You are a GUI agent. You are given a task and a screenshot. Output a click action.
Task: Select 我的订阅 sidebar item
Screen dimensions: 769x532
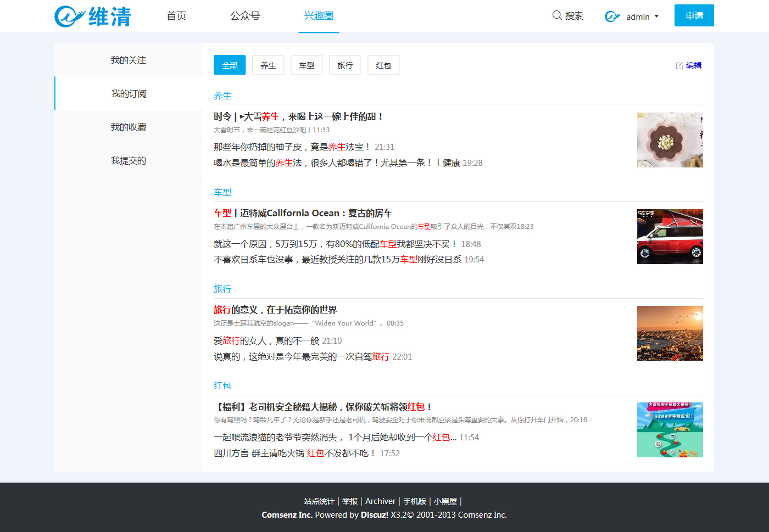tap(129, 93)
